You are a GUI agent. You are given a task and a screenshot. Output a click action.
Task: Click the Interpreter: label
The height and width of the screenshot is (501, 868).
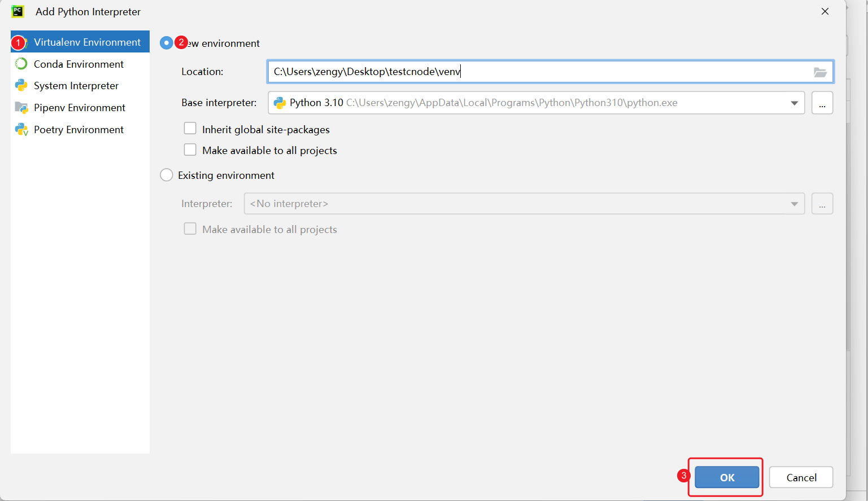pos(207,204)
